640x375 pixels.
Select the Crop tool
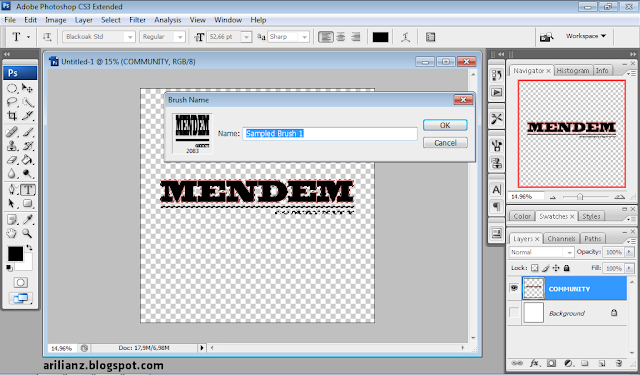[12, 115]
